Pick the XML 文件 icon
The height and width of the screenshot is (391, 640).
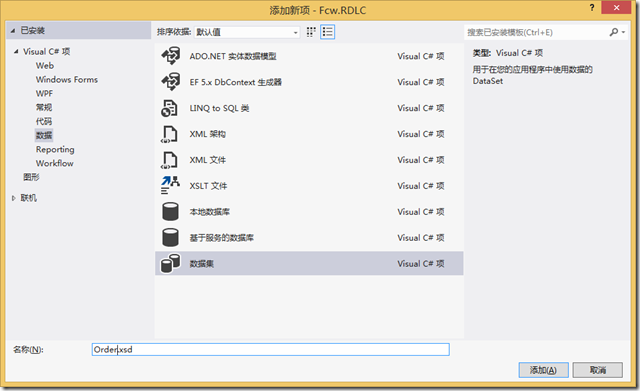169,160
